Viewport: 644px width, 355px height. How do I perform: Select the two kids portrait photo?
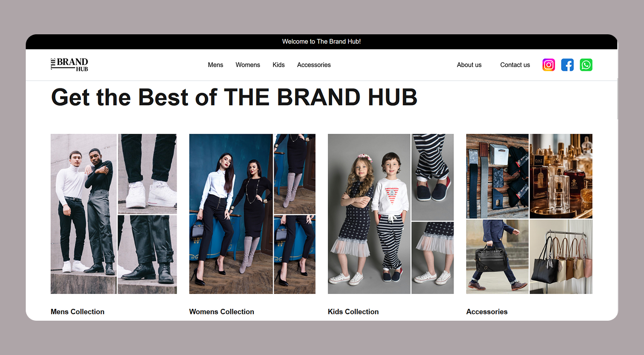[369, 213]
